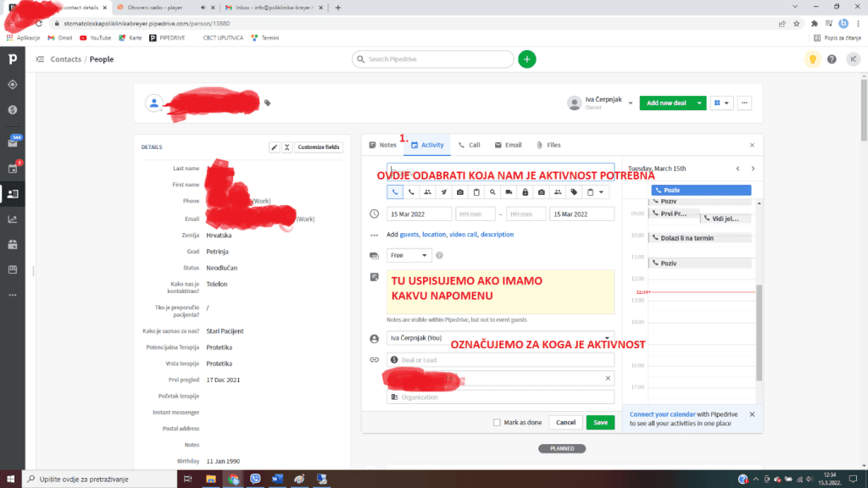Select the first clipboard activity type icon

476,192
